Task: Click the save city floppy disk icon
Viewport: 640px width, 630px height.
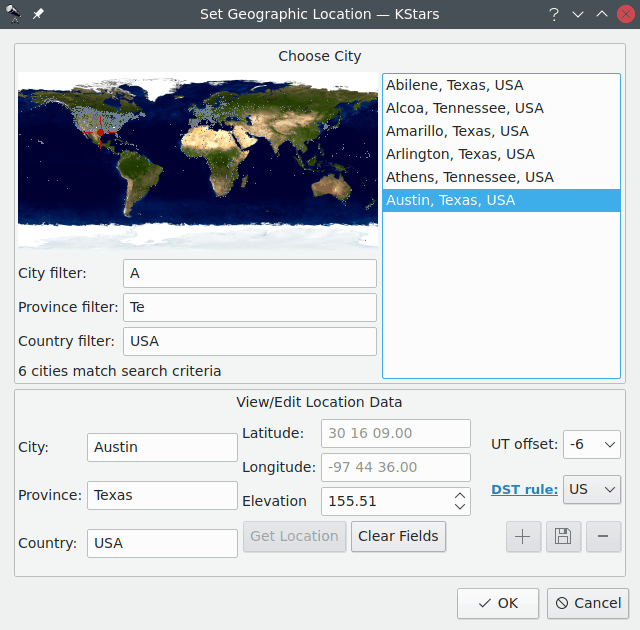Action: (563, 537)
